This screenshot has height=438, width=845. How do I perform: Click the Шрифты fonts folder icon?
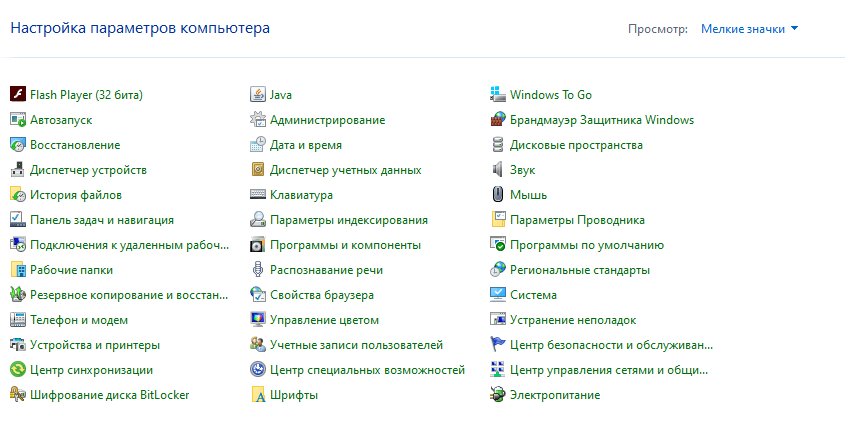(x=257, y=395)
